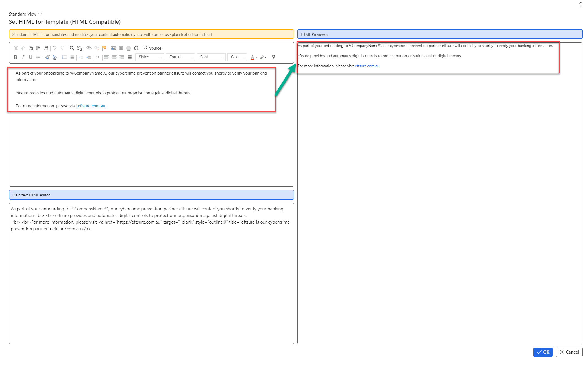Open the Background Color picker
Screen dimensions: 588x366
(x=263, y=57)
